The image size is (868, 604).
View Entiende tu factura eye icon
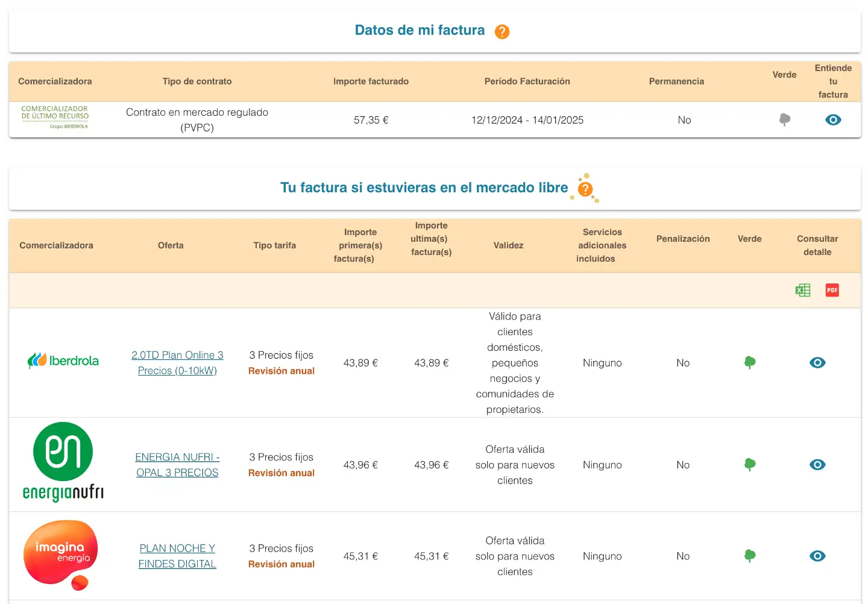(x=833, y=119)
